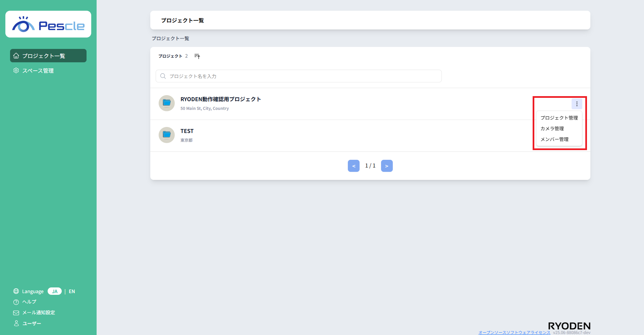
Task: Click the help question mark icon
Action: (16, 302)
